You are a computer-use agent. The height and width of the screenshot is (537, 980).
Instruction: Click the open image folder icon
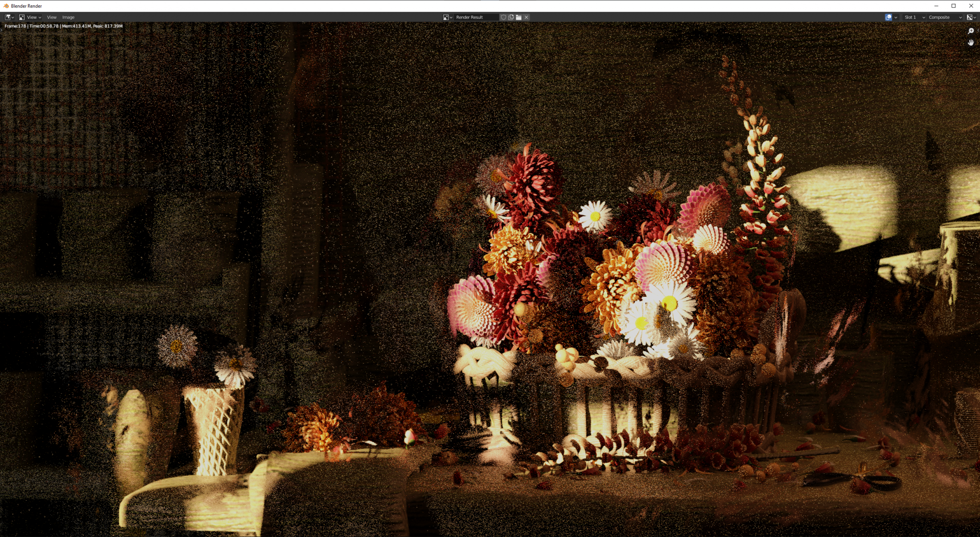(x=518, y=17)
